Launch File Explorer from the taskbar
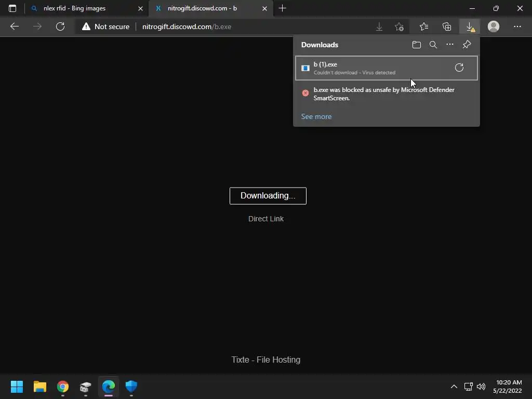The width and height of the screenshot is (532, 399). (39, 387)
